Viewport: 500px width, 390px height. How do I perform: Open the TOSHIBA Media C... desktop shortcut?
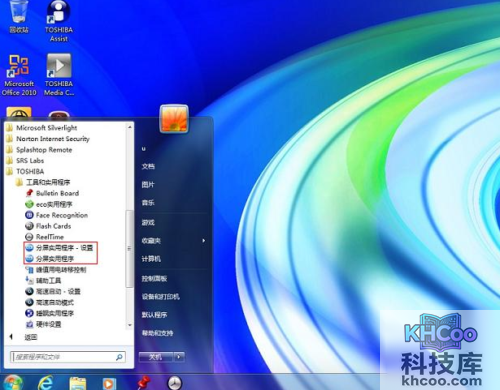(59, 75)
